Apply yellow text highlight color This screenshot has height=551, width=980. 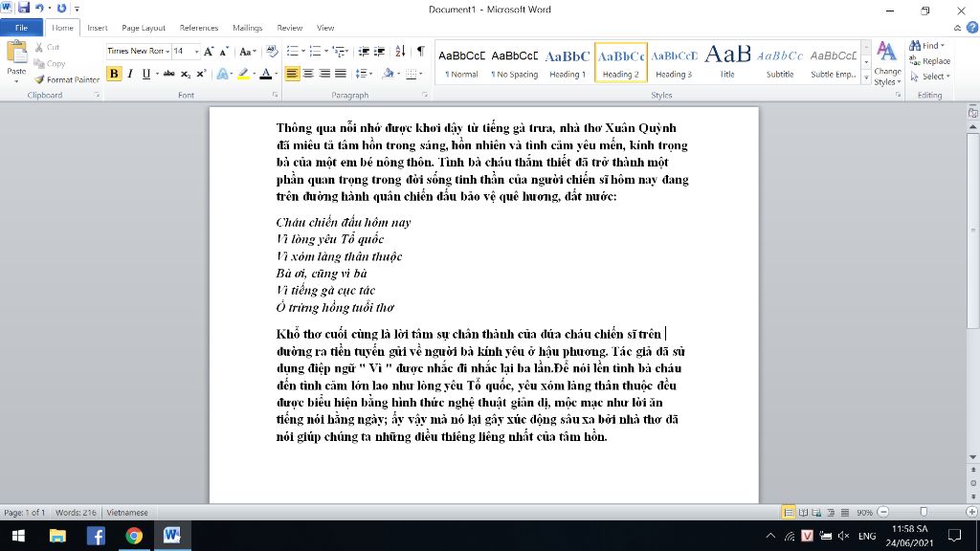click(x=243, y=74)
